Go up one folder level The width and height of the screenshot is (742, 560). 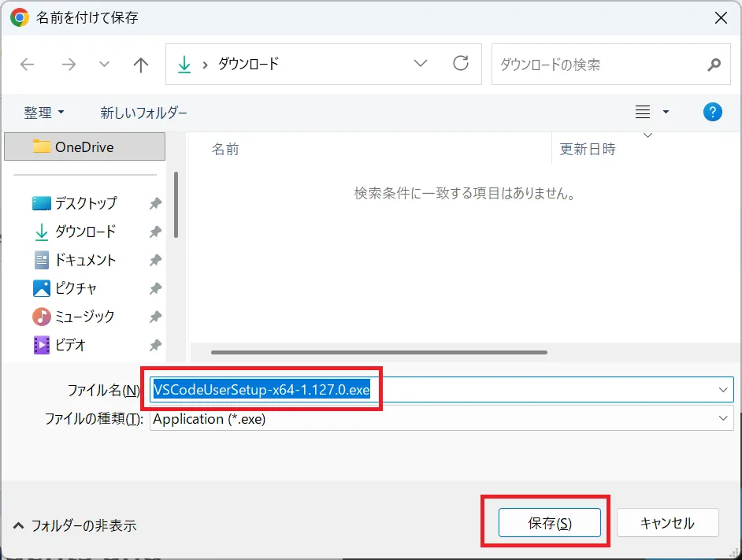click(140, 65)
